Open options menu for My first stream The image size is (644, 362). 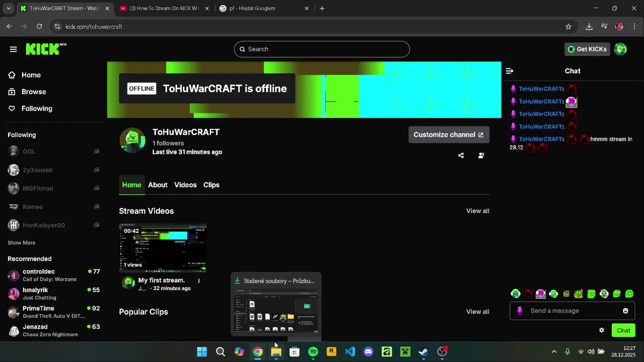[x=199, y=281]
